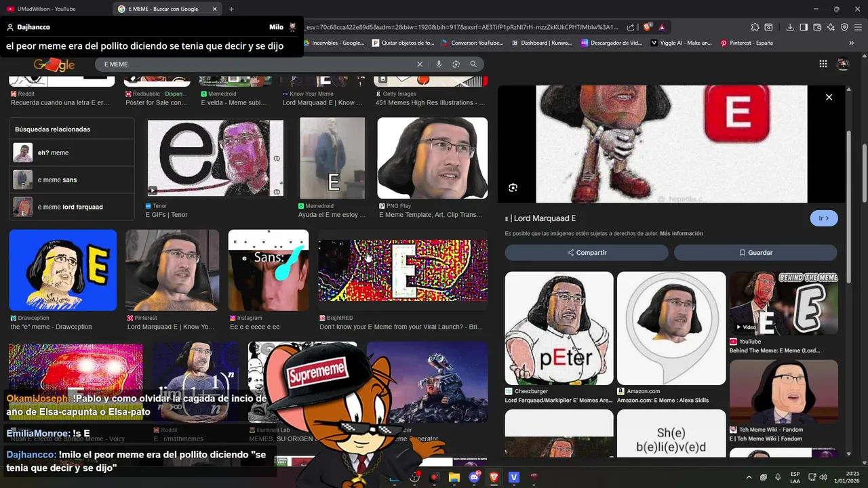Open 'Más información' copyright link
The width and height of the screenshot is (868, 488).
[x=682, y=233]
